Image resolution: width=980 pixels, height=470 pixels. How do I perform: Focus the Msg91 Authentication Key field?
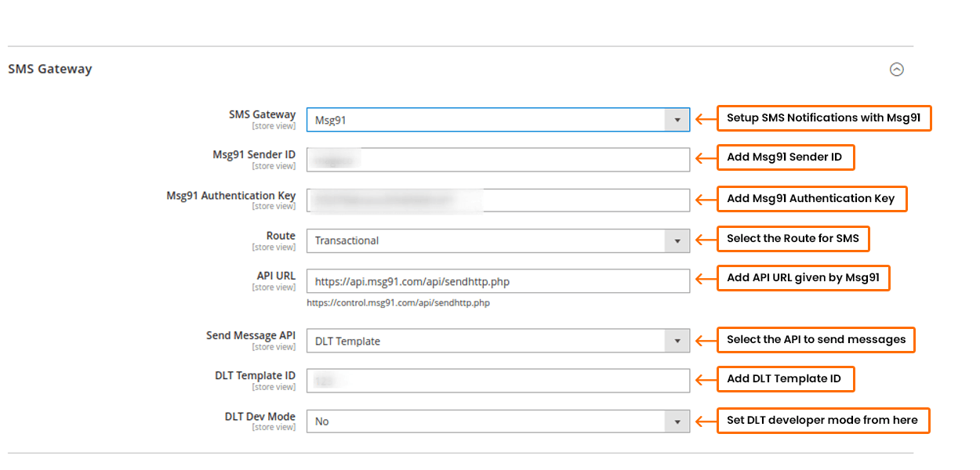pos(497,200)
